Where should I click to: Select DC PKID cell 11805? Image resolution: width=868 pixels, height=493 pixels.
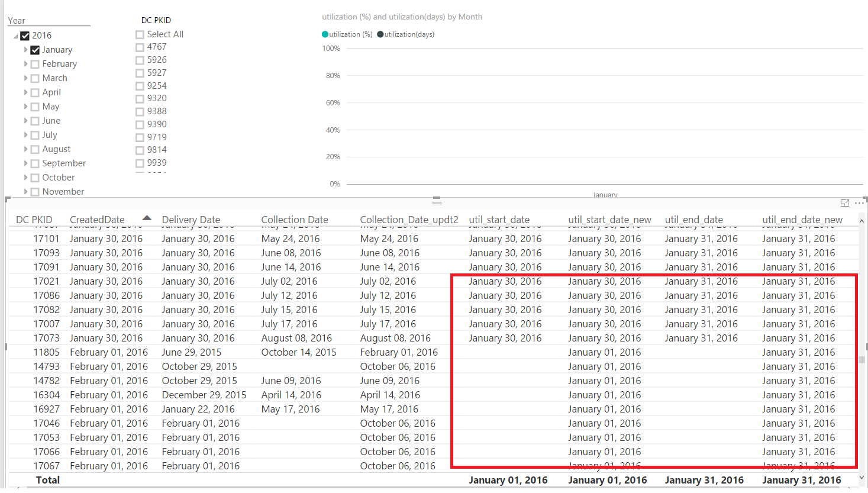point(46,352)
